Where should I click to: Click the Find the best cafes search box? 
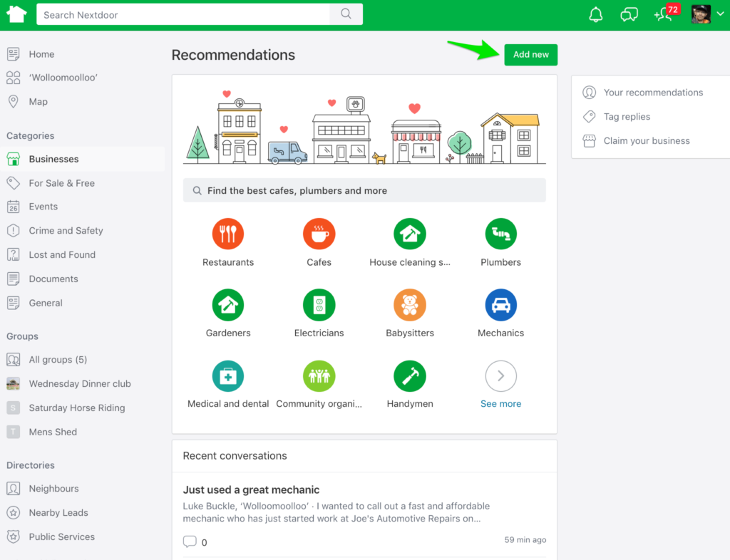coord(364,190)
